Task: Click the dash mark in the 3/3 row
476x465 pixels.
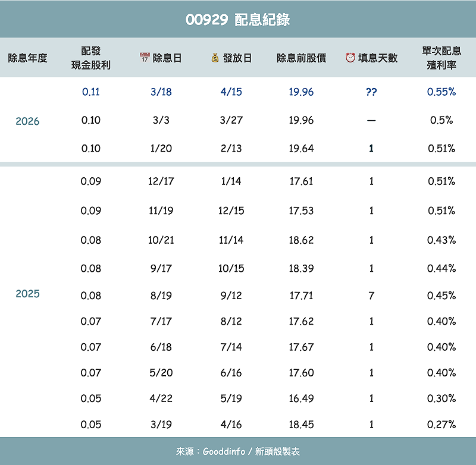Action: [x=370, y=120]
